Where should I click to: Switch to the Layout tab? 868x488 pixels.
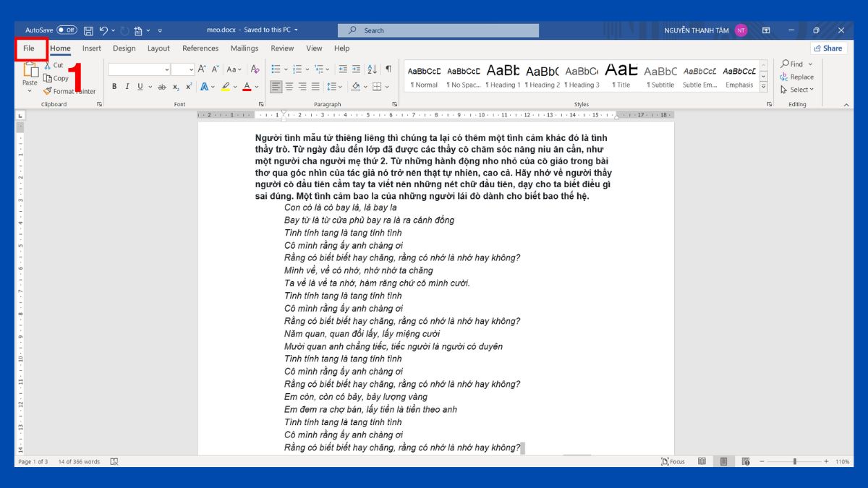(x=158, y=48)
